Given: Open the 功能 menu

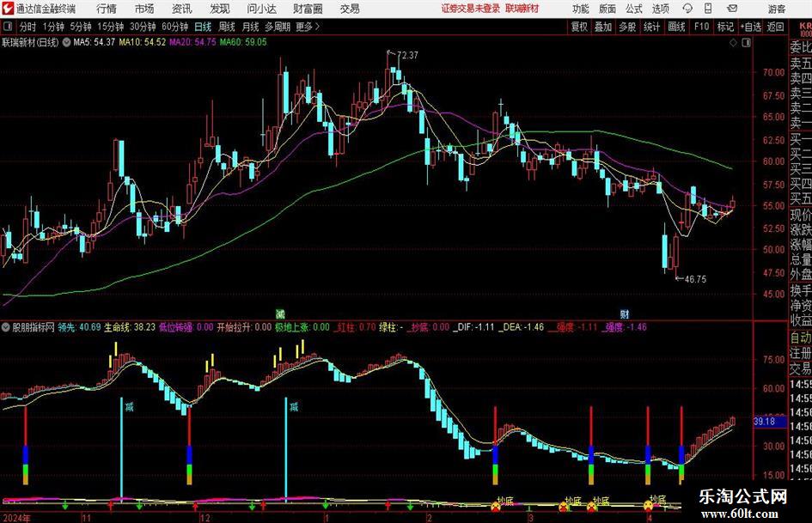Looking at the screenshot, I should point(581,9).
